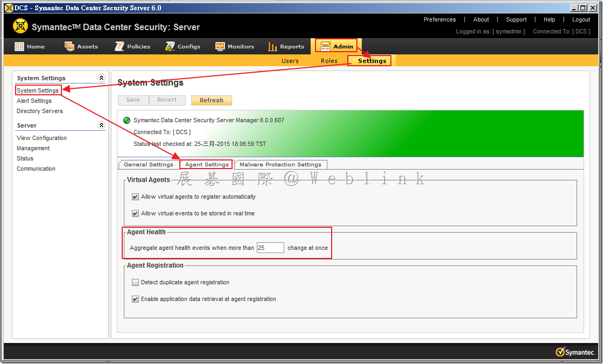Collapse the Server sidebar section

point(101,125)
